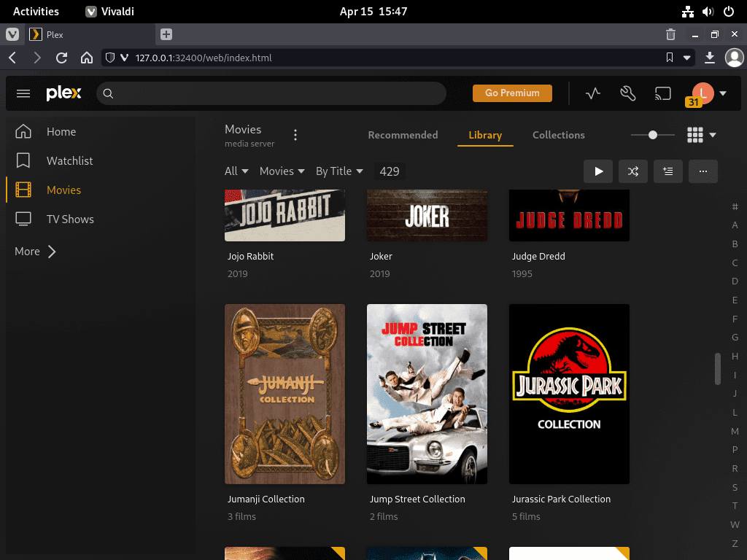Bookmark this page icon
The image size is (747, 560).
670,58
